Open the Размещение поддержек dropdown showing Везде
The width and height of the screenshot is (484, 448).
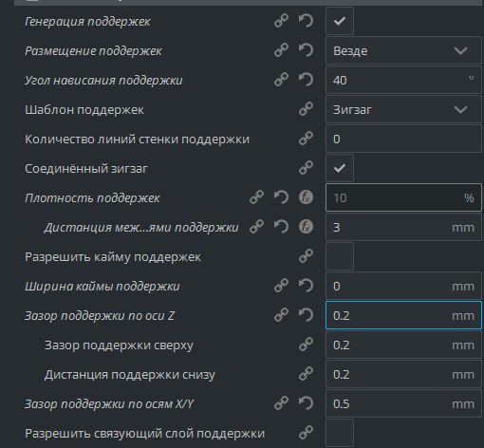tap(403, 50)
